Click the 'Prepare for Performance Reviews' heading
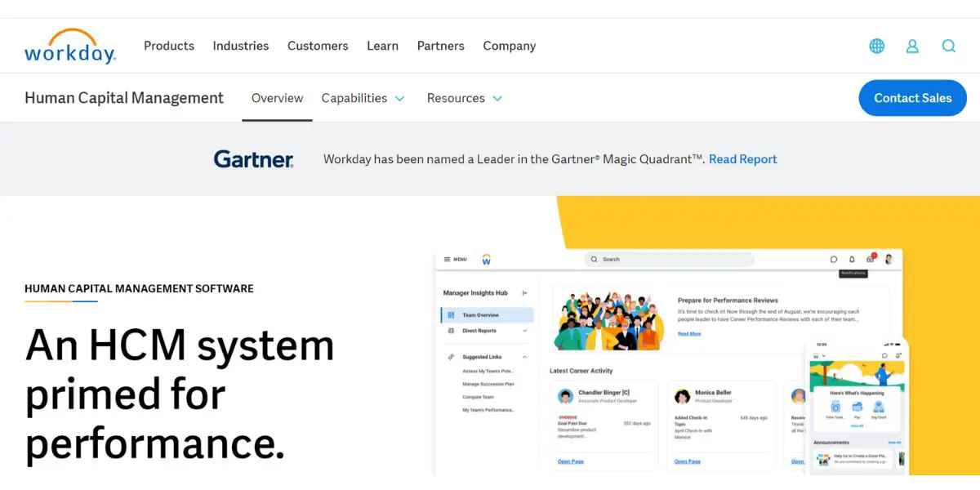The width and height of the screenshot is (980, 490). 728,301
